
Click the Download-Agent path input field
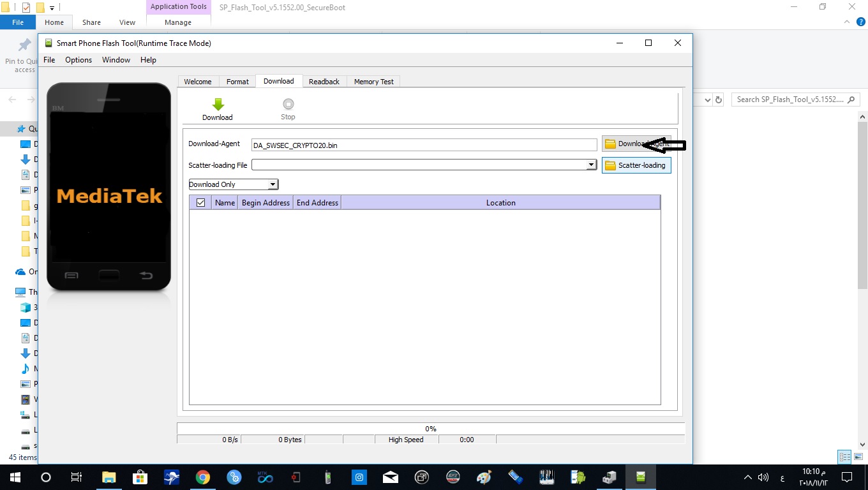tap(424, 145)
